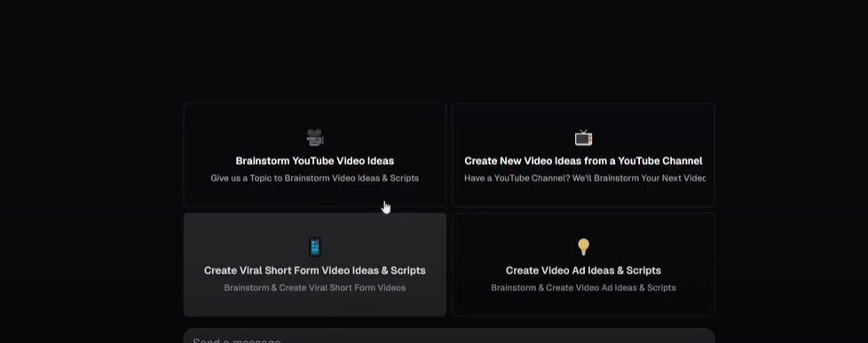The height and width of the screenshot is (343, 868).
Task: Click the light bulb icon
Action: (x=583, y=246)
